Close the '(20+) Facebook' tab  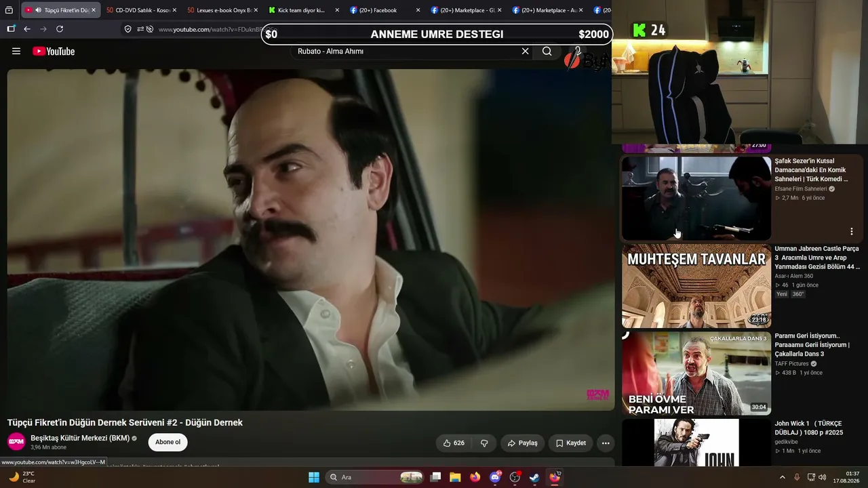coord(418,10)
